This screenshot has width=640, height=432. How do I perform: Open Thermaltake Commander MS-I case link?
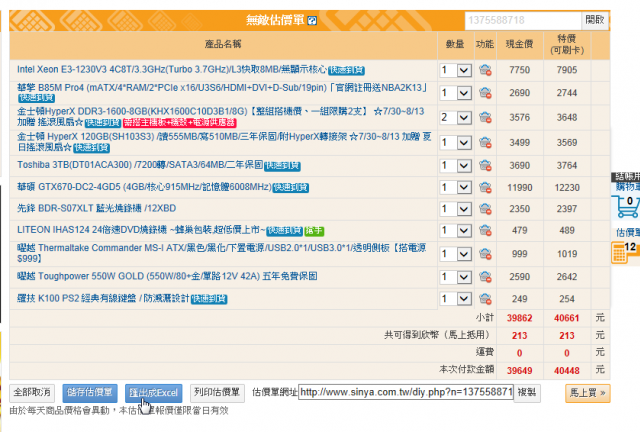click(x=222, y=253)
